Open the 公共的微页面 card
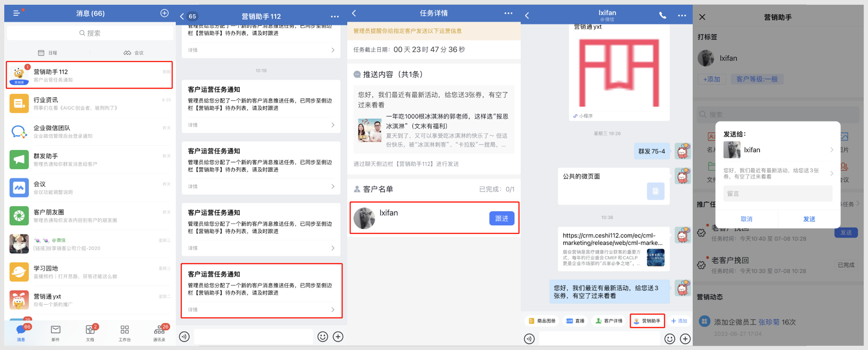This screenshot has height=350, width=868. tap(614, 186)
